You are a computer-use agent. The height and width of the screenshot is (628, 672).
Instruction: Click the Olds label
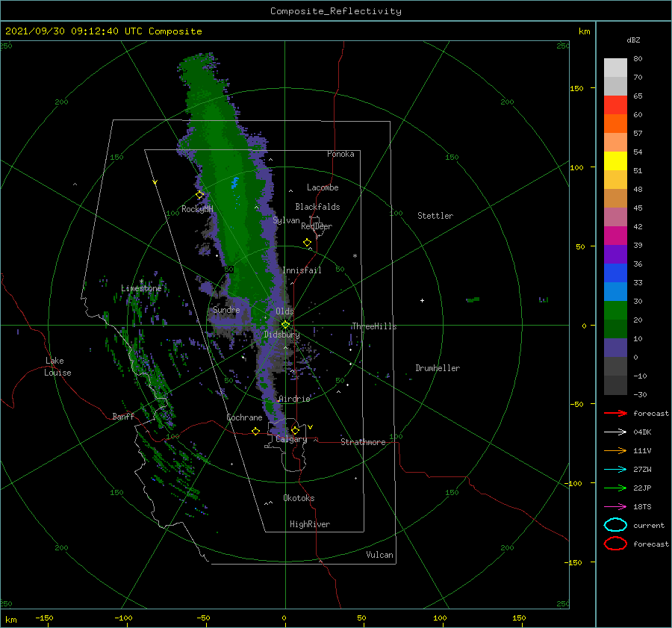pyautogui.click(x=284, y=311)
